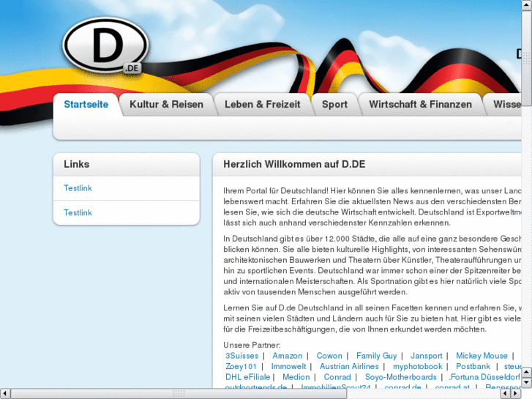This screenshot has width=532, height=399.
Task: Click the myphotobook link
Action: coord(417,366)
